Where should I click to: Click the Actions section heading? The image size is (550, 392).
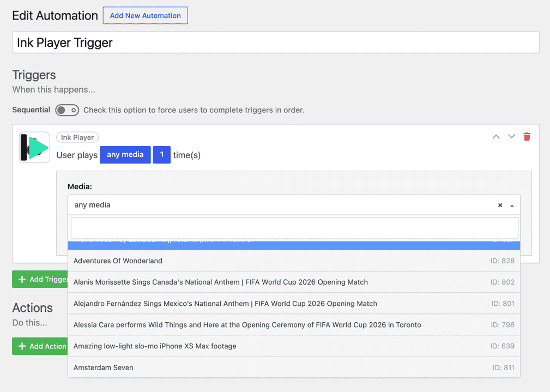click(x=32, y=308)
